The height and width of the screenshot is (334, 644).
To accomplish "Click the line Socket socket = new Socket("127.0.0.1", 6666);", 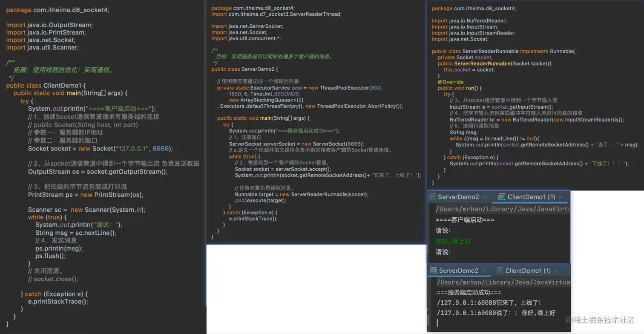I will pyautogui.click(x=101, y=148).
